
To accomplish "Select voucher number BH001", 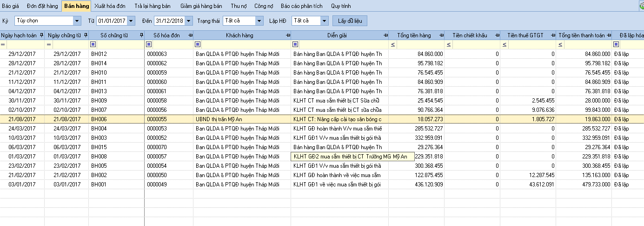I will coord(99,185).
